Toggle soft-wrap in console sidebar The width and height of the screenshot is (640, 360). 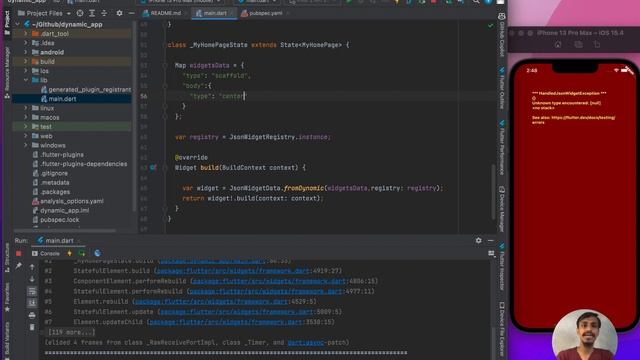32,291
